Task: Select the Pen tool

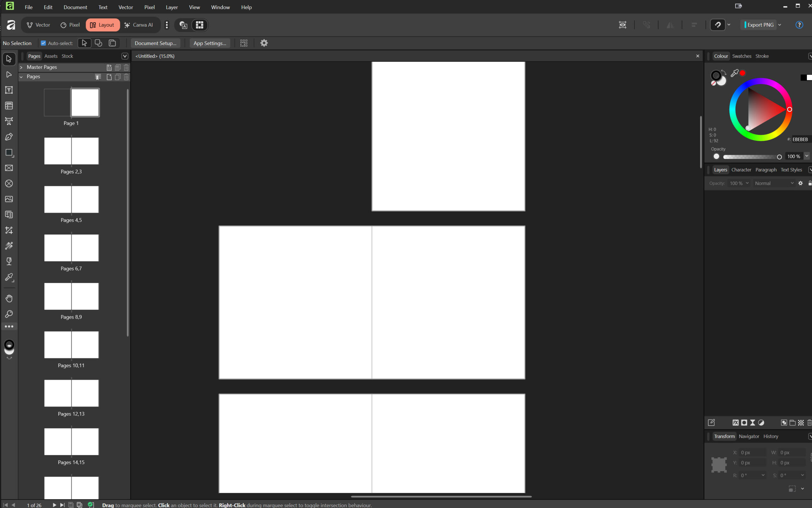Action: pyautogui.click(x=9, y=137)
